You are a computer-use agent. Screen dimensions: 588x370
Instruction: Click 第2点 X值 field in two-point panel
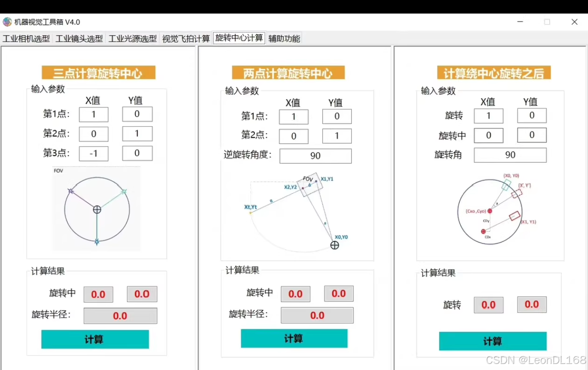point(293,136)
